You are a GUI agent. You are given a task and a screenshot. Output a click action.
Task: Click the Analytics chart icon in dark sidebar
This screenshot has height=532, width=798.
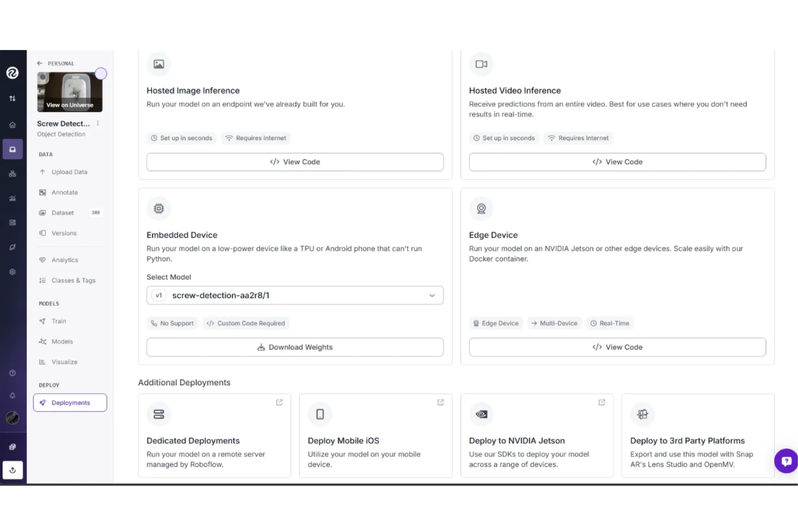pyautogui.click(x=12, y=198)
